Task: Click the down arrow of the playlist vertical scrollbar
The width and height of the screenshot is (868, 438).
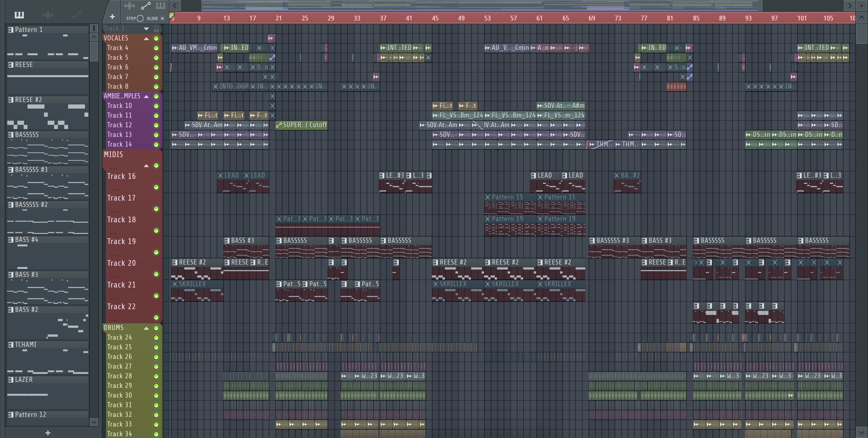Action: click(862, 432)
